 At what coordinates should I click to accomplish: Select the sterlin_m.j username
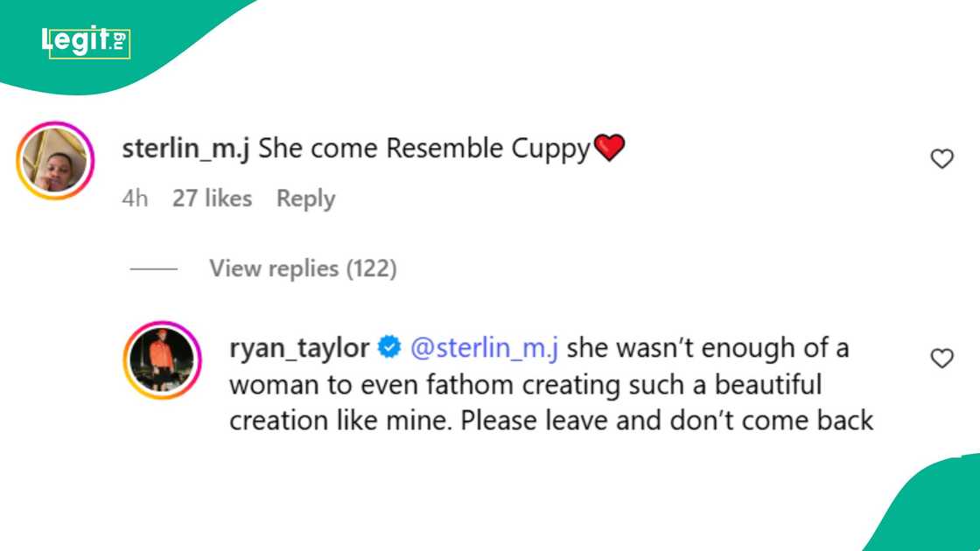tap(187, 148)
